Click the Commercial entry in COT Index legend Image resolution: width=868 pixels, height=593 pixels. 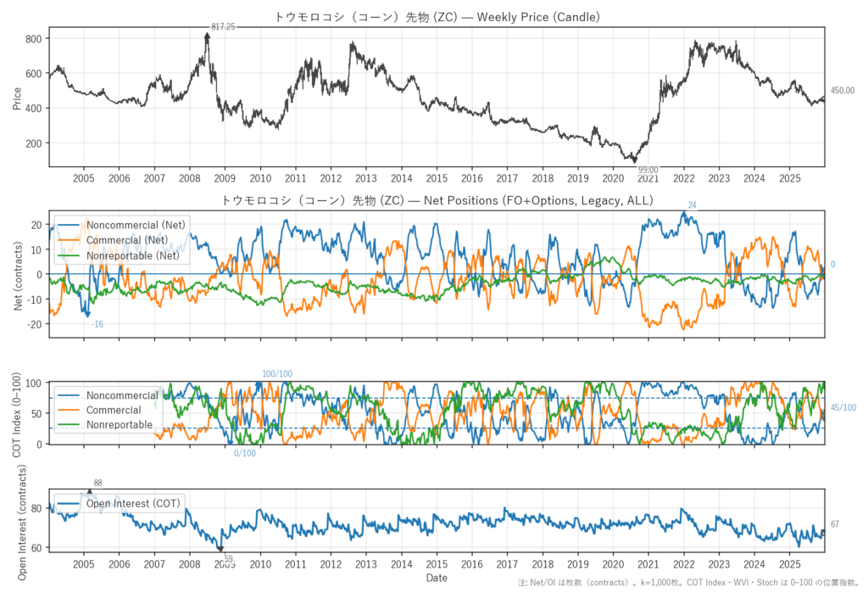114,410
